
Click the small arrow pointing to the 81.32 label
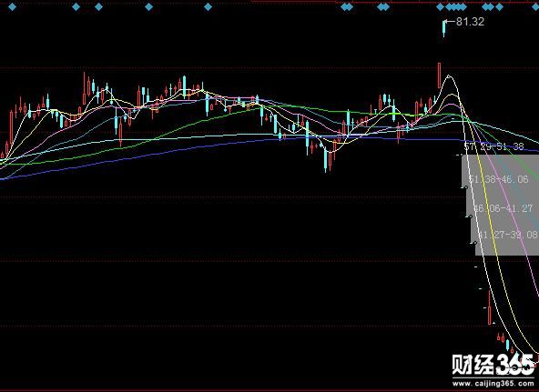[450, 22]
